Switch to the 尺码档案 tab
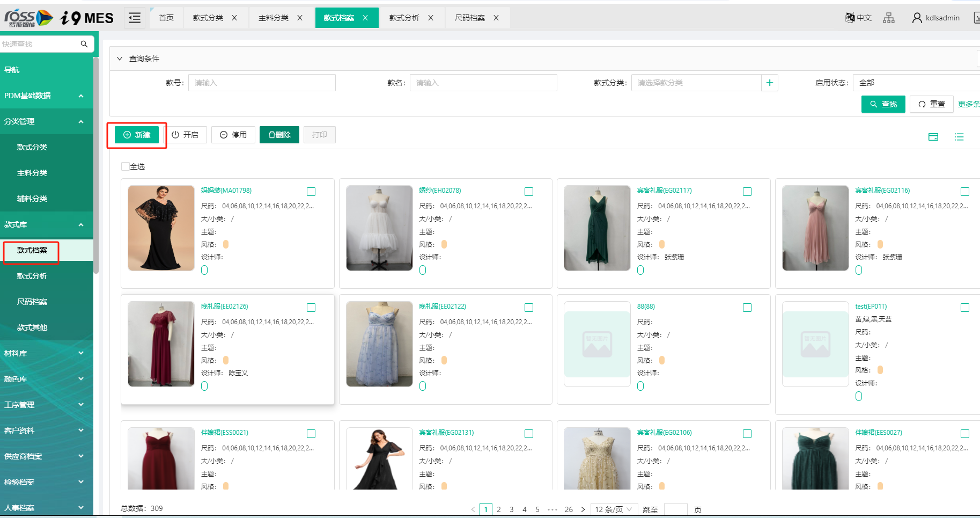 point(470,18)
